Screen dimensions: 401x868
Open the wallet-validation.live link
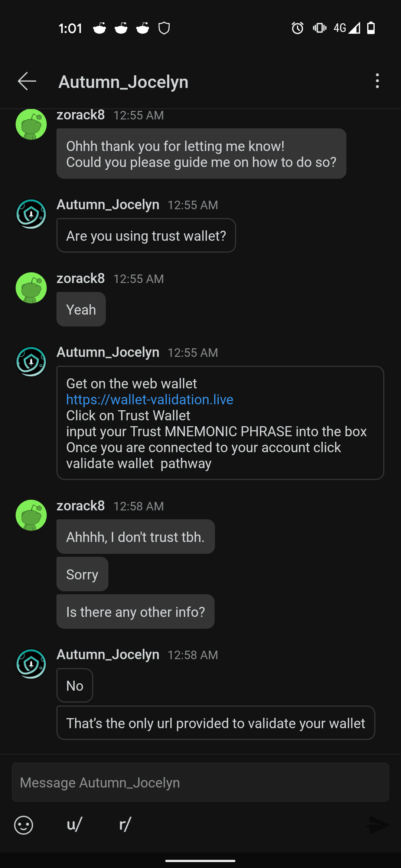pyautogui.click(x=150, y=400)
